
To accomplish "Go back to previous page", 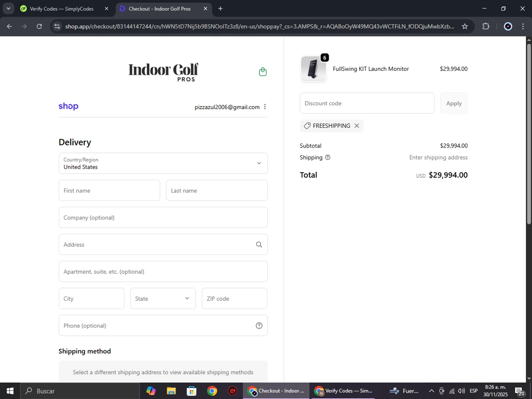I will click(x=10, y=26).
